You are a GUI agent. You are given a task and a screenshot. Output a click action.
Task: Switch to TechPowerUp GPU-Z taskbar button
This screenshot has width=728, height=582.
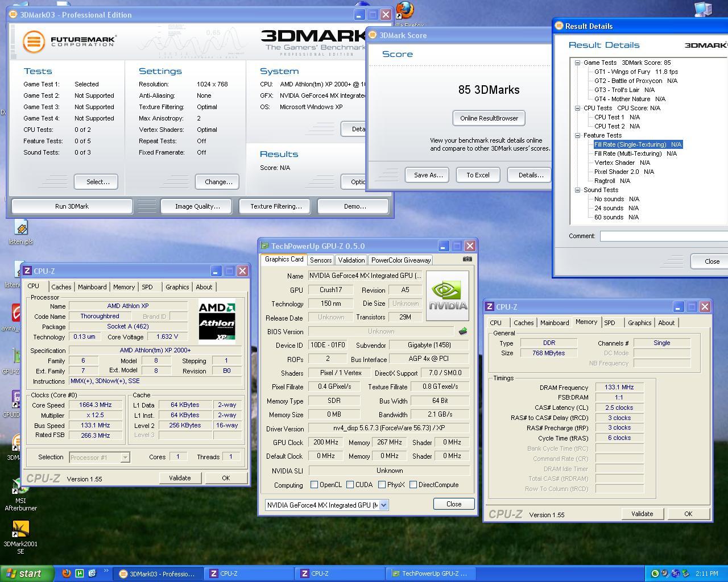click(x=431, y=573)
